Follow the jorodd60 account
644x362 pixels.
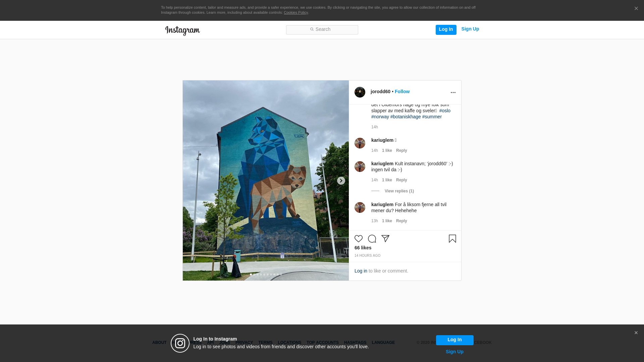402,92
